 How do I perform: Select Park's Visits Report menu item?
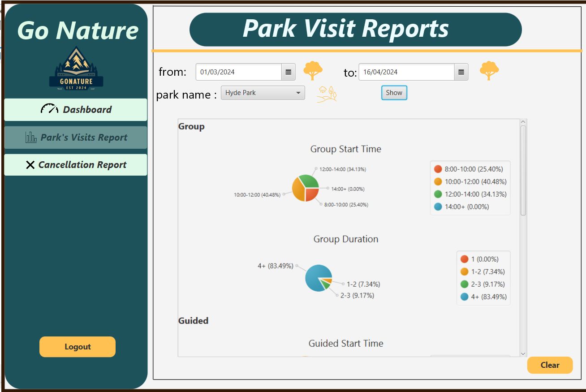coord(76,138)
